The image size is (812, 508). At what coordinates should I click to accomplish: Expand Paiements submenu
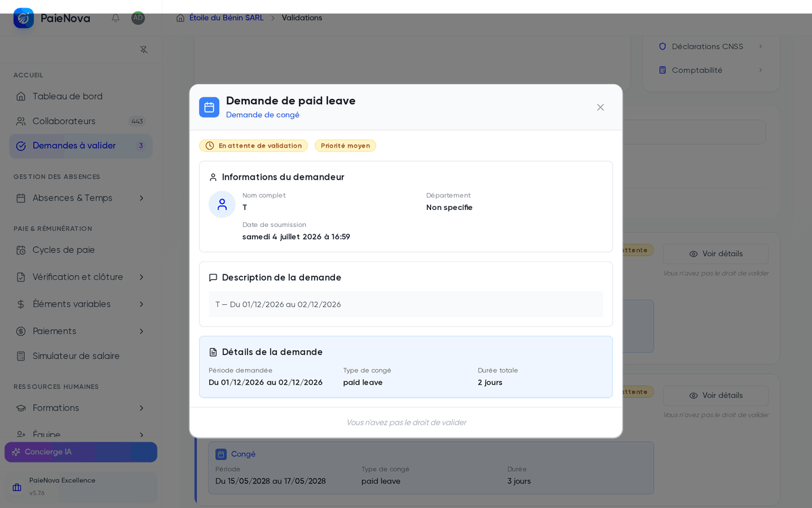click(141, 331)
